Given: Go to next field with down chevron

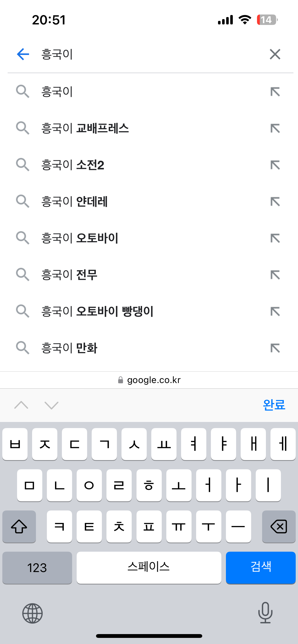Looking at the screenshot, I should click(51, 405).
